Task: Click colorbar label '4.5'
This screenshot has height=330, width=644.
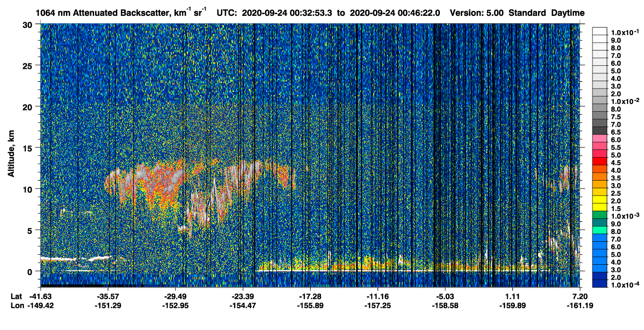Action: 616,162
